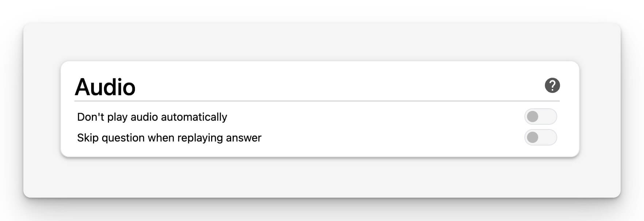Open the Audio help question mark icon
Screen dimensions: 644x221
tap(552, 85)
